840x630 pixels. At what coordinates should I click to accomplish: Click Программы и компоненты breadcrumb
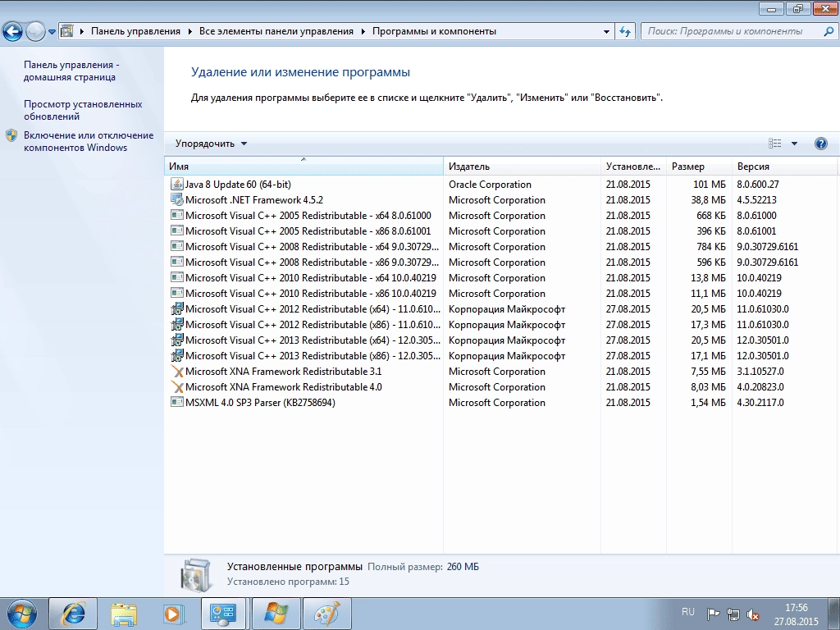[434, 31]
